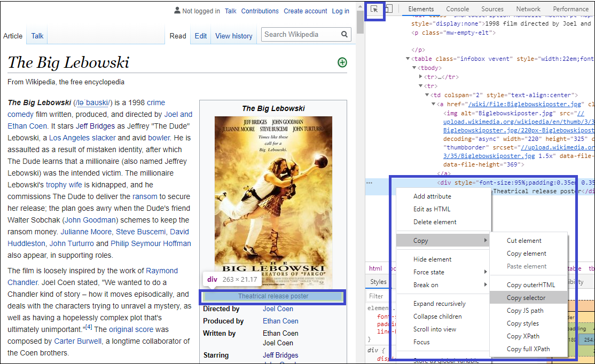Click the Create account link
Viewport: 595px width, 364px height.
tap(305, 11)
